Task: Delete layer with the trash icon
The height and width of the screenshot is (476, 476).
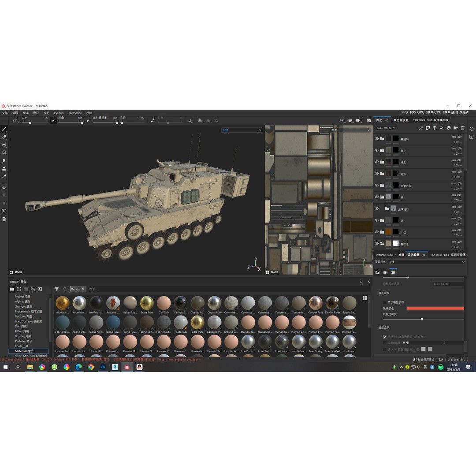Action: pyautogui.click(x=463, y=128)
